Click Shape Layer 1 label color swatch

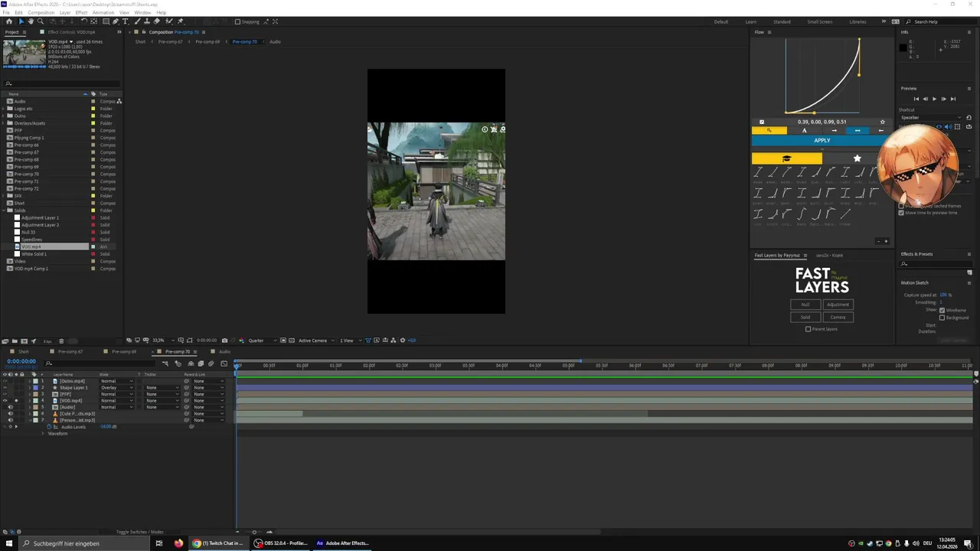[x=35, y=387]
